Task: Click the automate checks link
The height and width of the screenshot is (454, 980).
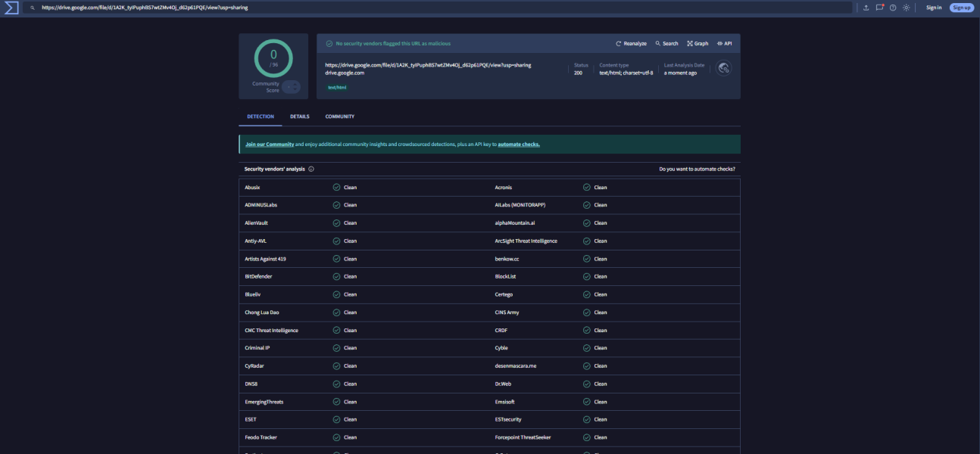Action: point(518,145)
